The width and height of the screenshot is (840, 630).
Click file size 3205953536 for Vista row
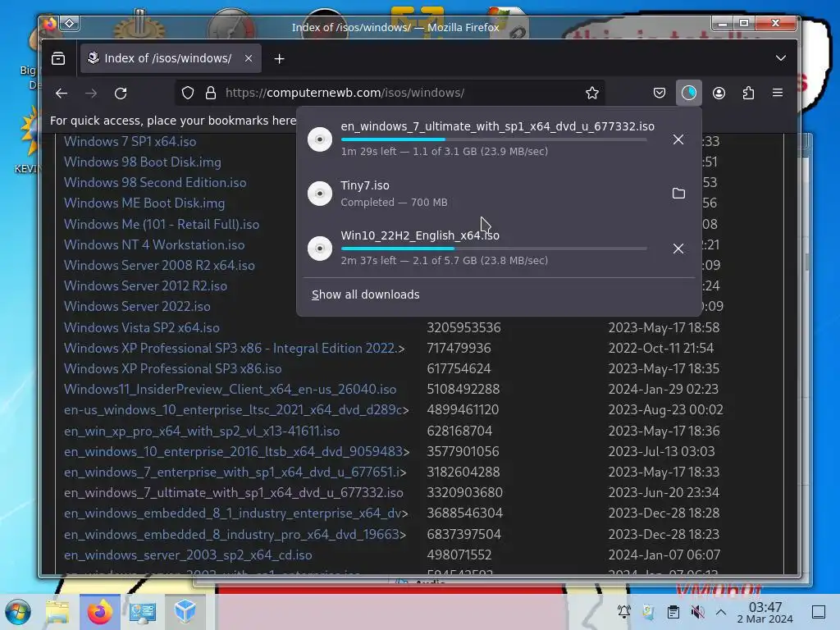tap(464, 327)
